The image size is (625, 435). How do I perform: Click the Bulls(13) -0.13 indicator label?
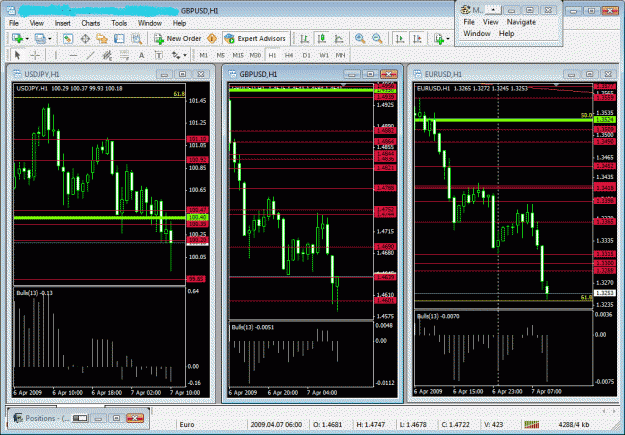coord(35,293)
